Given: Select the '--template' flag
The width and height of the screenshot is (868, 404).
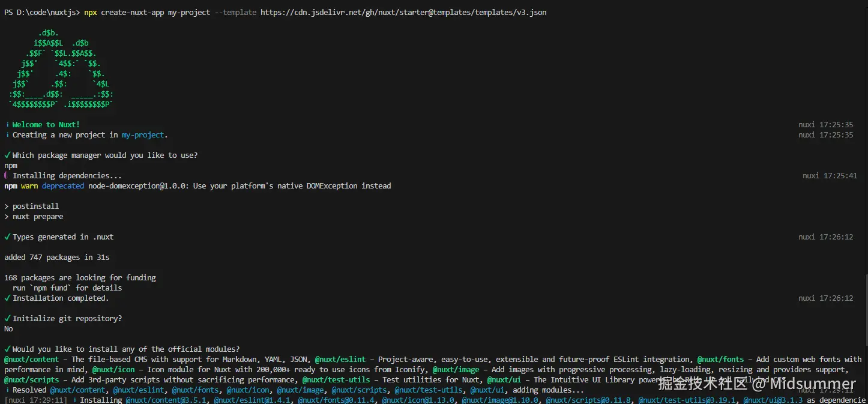Looking at the screenshot, I should click(235, 12).
